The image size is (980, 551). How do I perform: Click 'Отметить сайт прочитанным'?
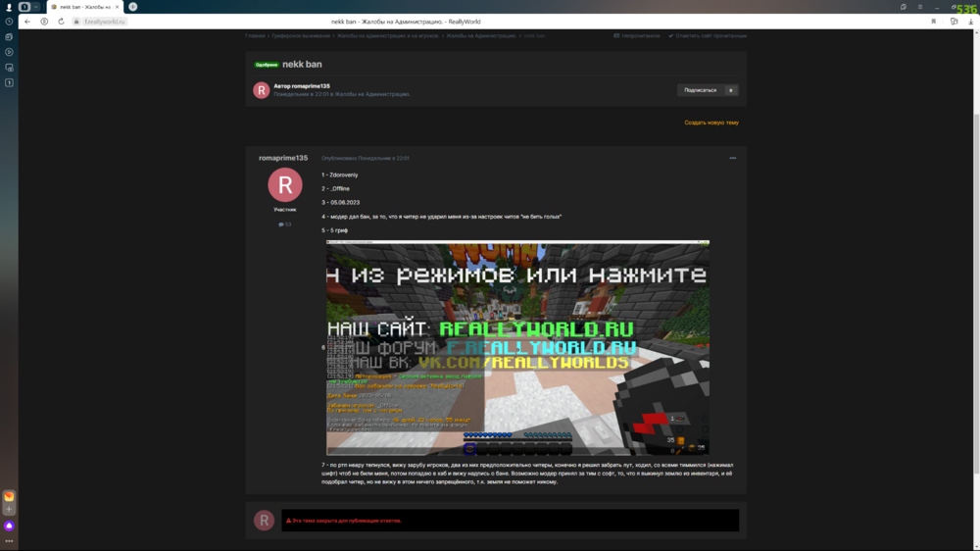point(708,35)
